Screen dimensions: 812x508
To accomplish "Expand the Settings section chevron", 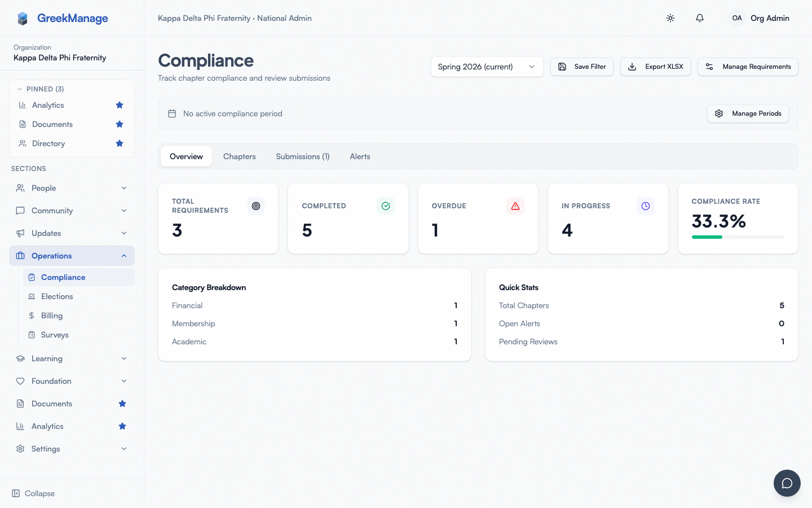I will [x=124, y=449].
